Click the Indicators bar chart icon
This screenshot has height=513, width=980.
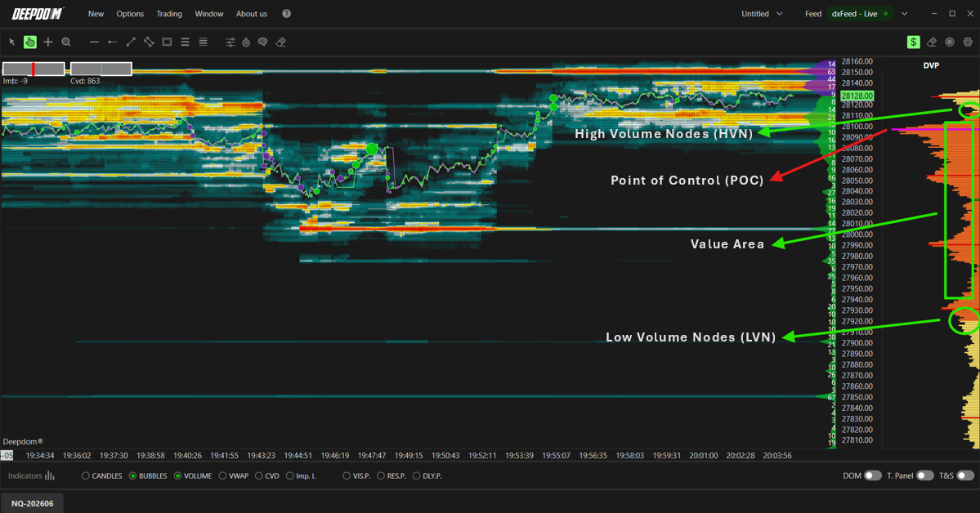tap(49, 476)
